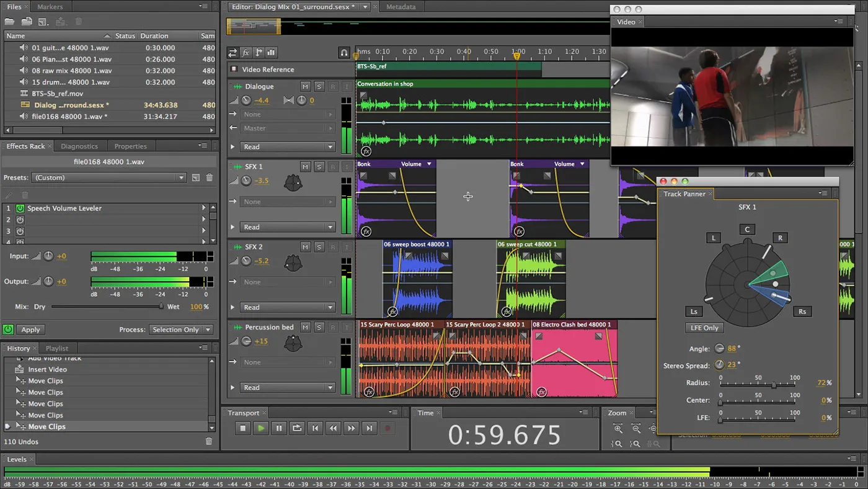Enable snapping with the magnet icon
868x489 pixels.
[344, 53]
